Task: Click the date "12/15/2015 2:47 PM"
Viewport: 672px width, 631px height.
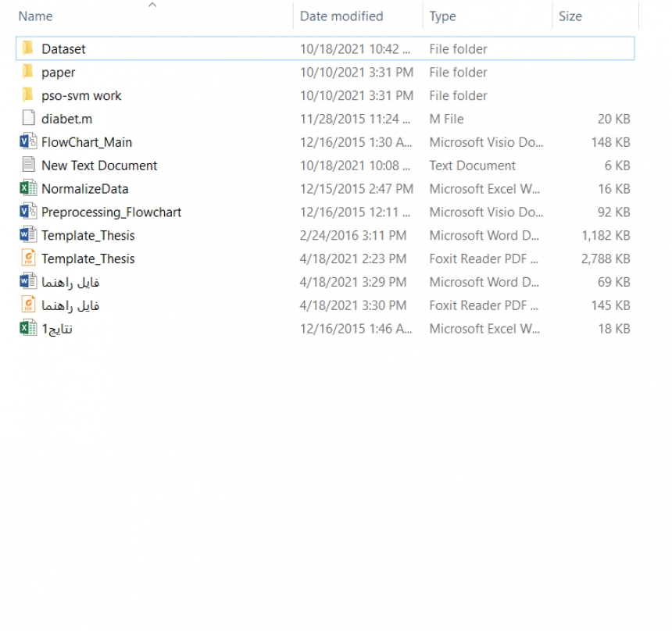Action: click(x=356, y=188)
